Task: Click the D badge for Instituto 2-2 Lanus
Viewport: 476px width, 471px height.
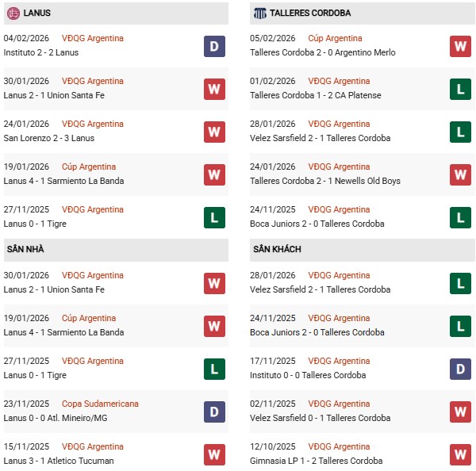Action: point(215,46)
